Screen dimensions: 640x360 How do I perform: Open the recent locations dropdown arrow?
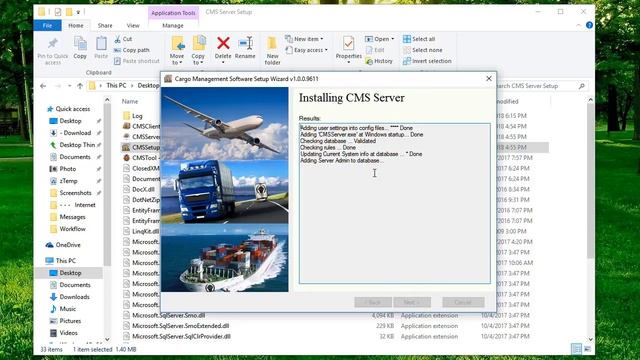tap(70, 86)
